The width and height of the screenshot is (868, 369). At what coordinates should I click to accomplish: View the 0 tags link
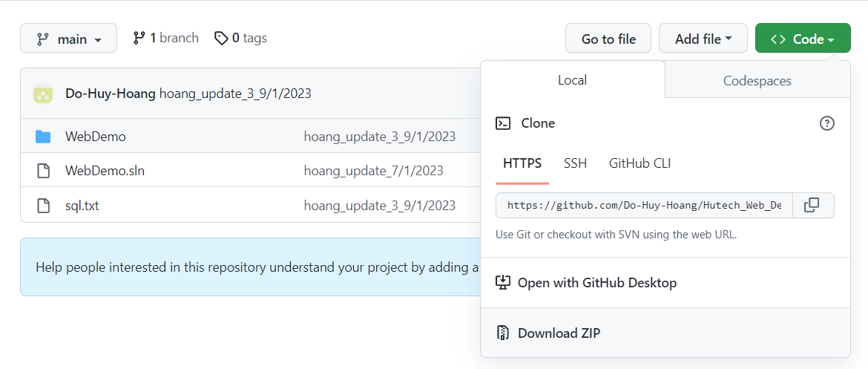tap(241, 38)
